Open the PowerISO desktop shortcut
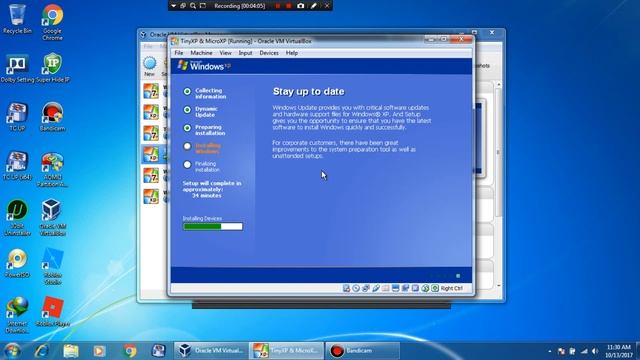This screenshot has width=640, height=360. pos(17,264)
